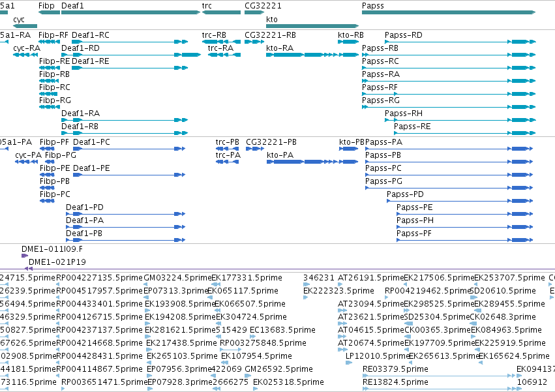Click the Fibp-RB transcript label
The width and height of the screenshot is (555, 392).
click(x=54, y=74)
